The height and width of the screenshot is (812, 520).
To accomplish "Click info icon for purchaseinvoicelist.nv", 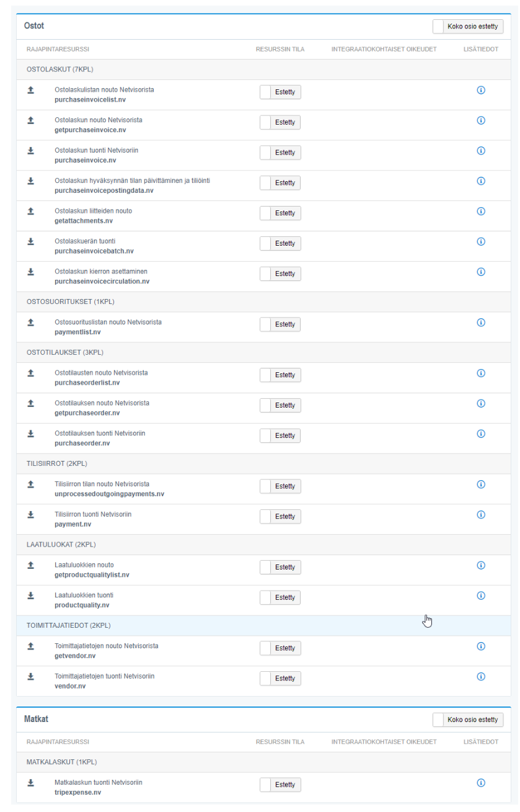I will (x=480, y=90).
